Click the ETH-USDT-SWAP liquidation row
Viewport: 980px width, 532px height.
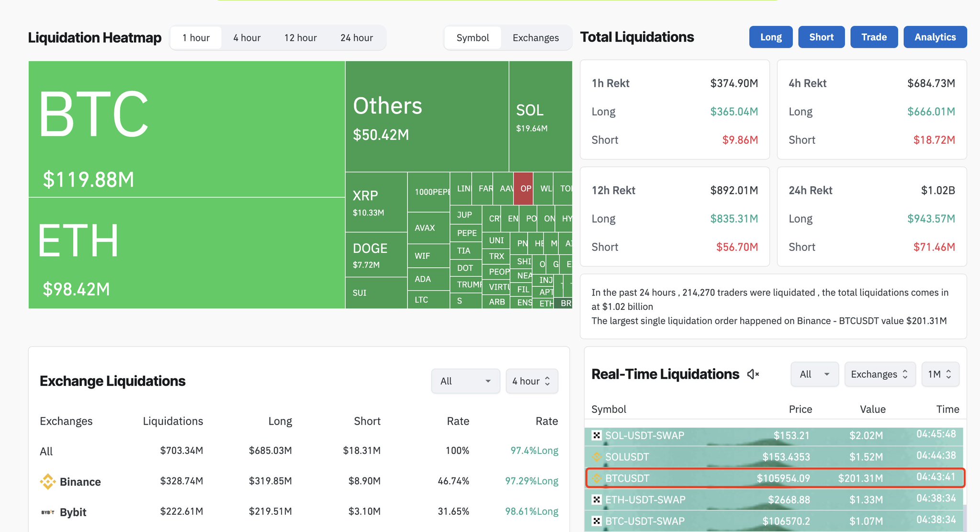pos(774,499)
